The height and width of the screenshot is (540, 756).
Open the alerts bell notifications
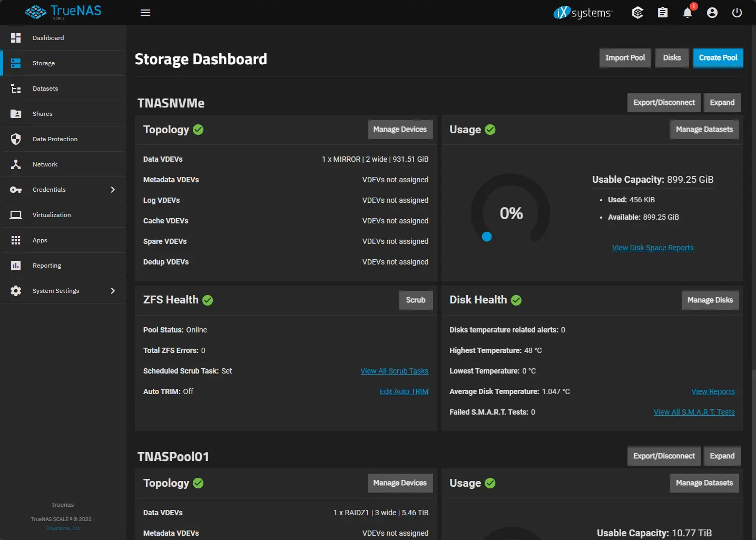pos(688,13)
